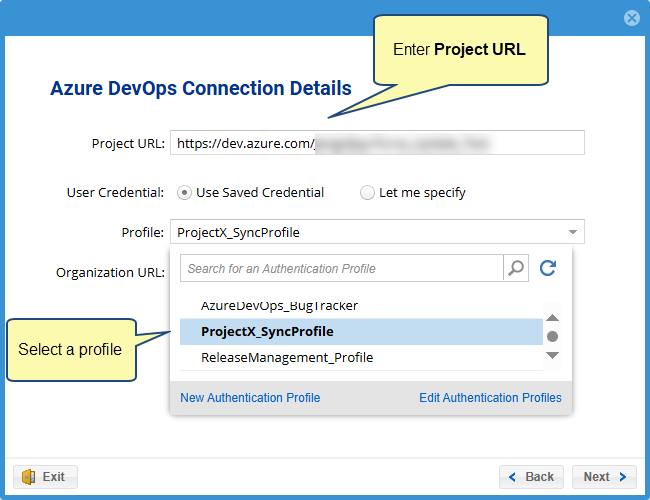
Task: Close the dialog with the X icon
Action: (x=632, y=18)
